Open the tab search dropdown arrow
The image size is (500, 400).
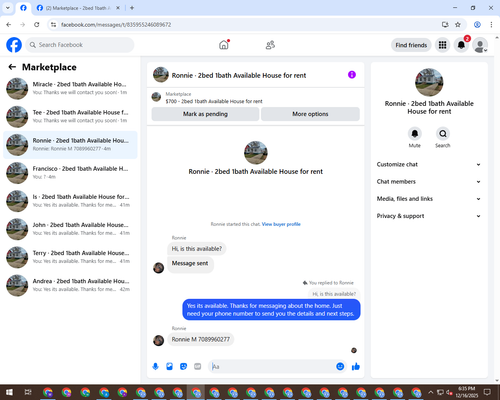8,8
